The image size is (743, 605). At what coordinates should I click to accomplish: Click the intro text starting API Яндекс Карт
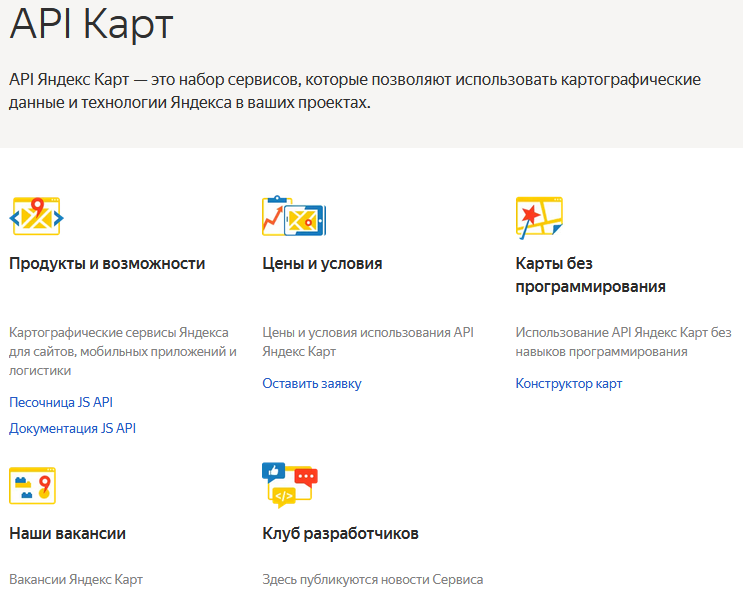point(355,91)
